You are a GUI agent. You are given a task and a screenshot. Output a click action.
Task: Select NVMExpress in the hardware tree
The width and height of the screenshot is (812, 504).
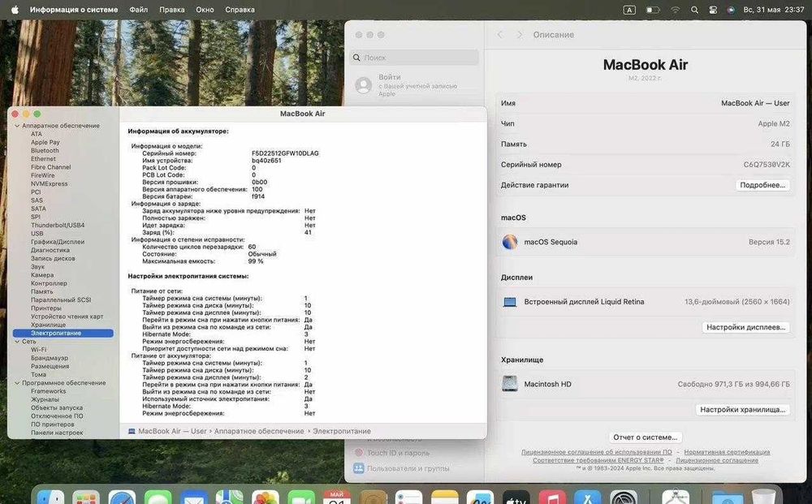click(x=50, y=183)
